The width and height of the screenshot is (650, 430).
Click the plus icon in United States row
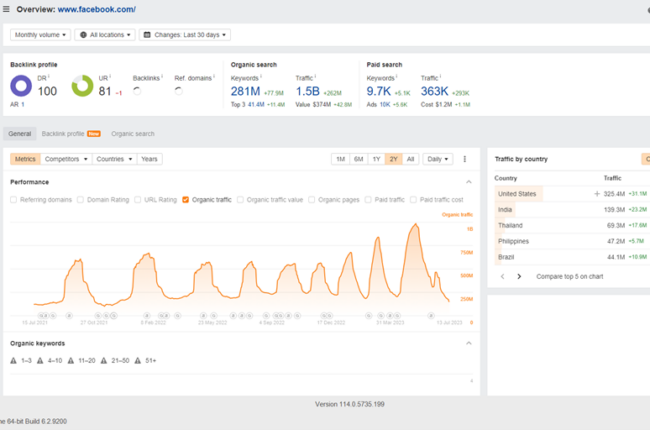[597, 194]
